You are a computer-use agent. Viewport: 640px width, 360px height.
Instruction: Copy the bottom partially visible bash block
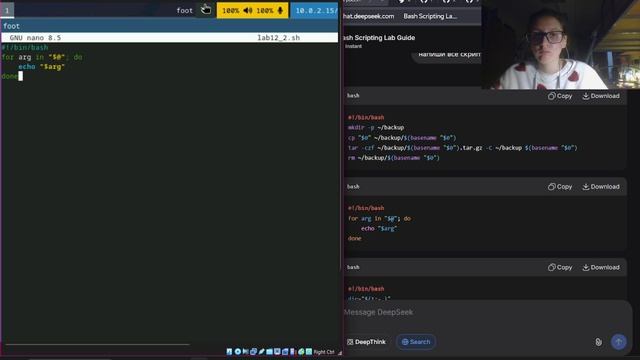click(560, 267)
